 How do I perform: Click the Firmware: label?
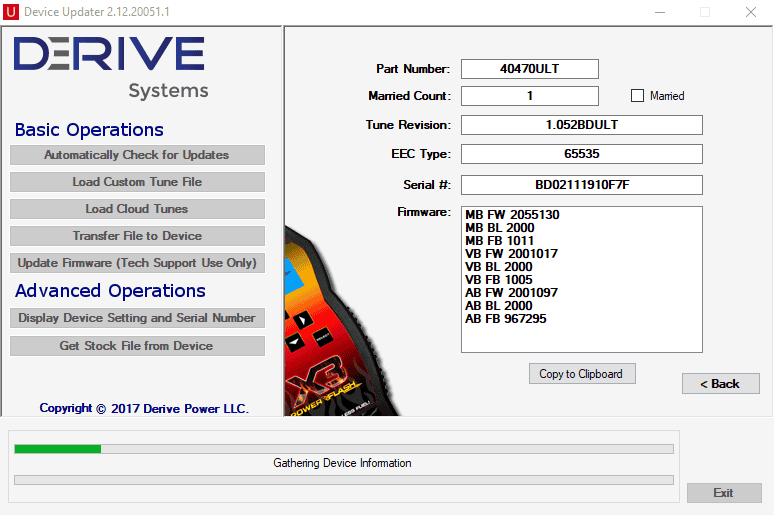click(424, 212)
